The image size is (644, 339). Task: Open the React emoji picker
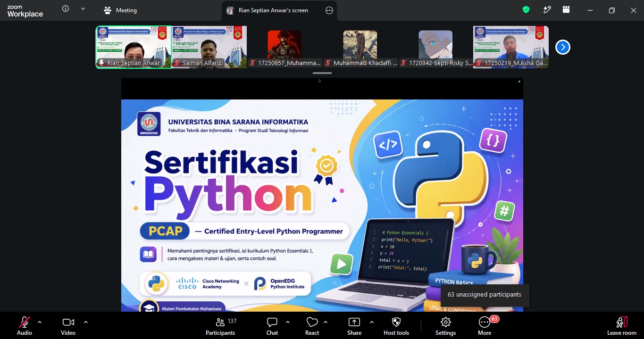(312, 326)
